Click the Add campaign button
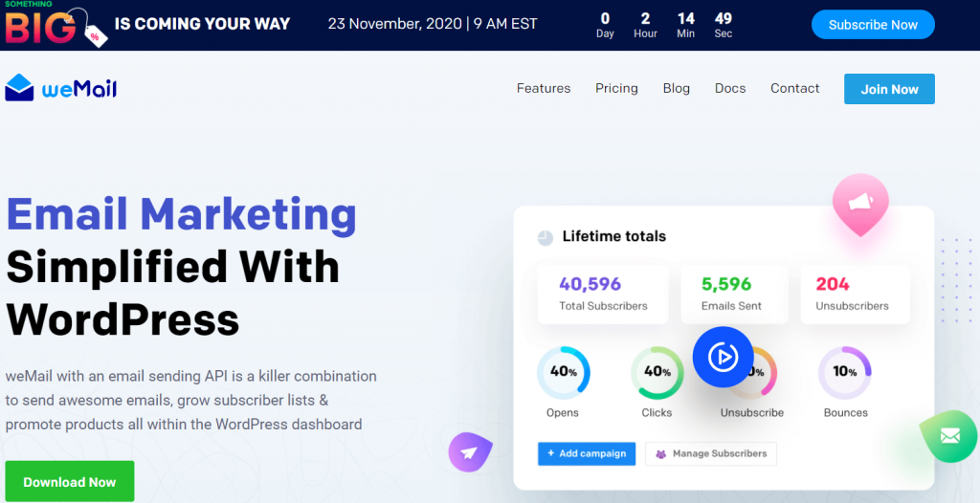This screenshot has height=503, width=980. [587, 453]
